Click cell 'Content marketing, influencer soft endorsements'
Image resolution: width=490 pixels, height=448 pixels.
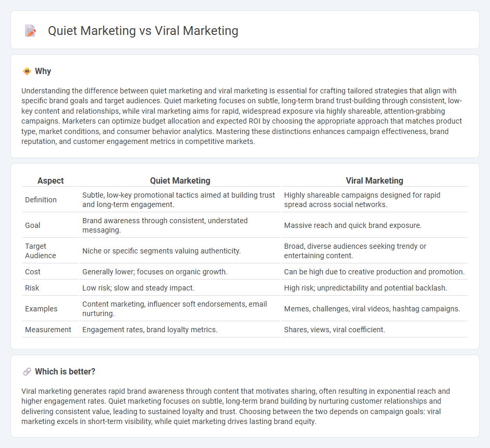point(180,309)
